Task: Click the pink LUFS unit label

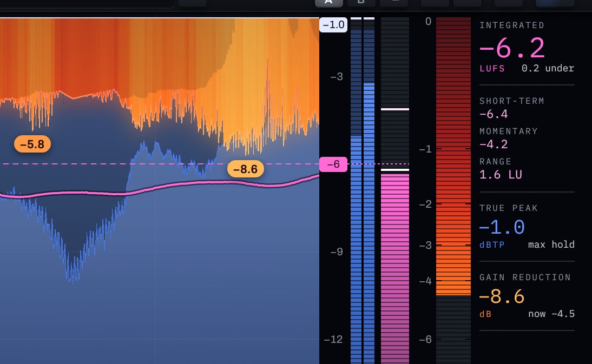Action: [492, 69]
